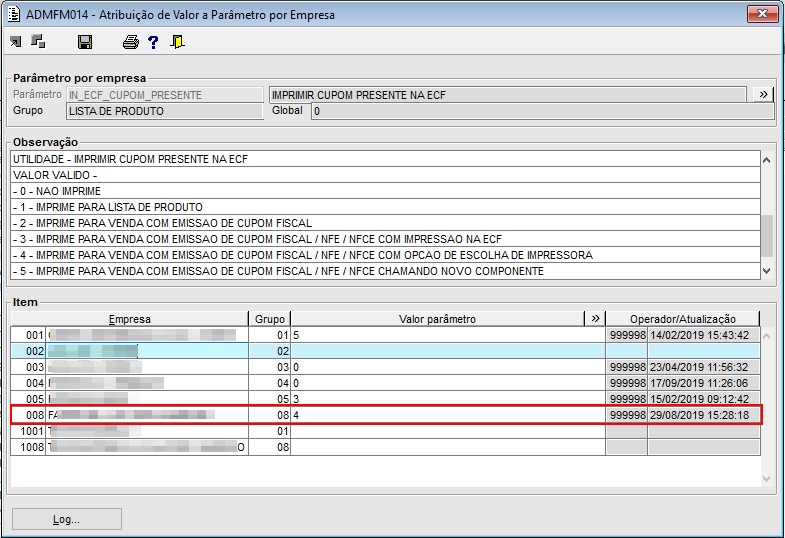Select line '- 0 - NAO IMPRIME'
This screenshot has width=785, height=538.
click(x=385, y=191)
